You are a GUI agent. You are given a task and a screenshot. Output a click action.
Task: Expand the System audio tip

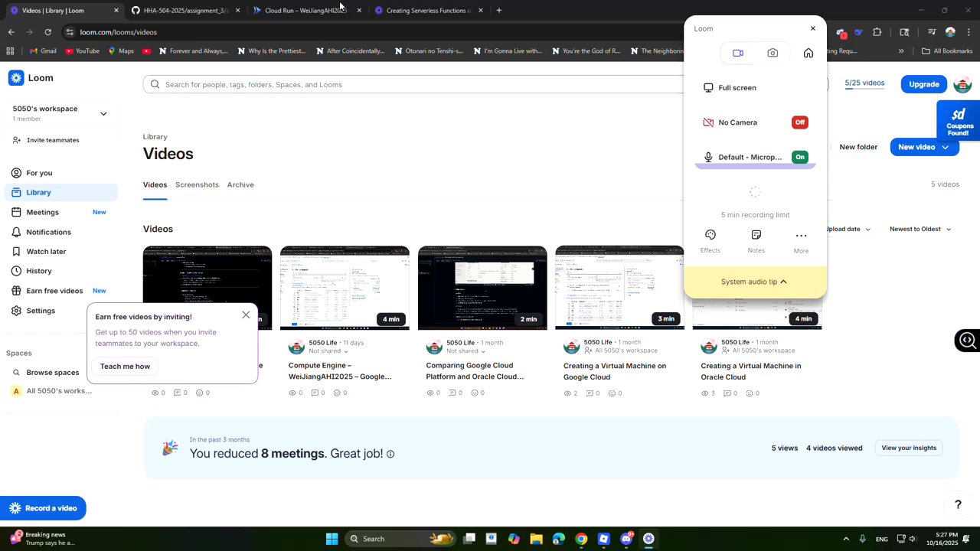(x=755, y=282)
